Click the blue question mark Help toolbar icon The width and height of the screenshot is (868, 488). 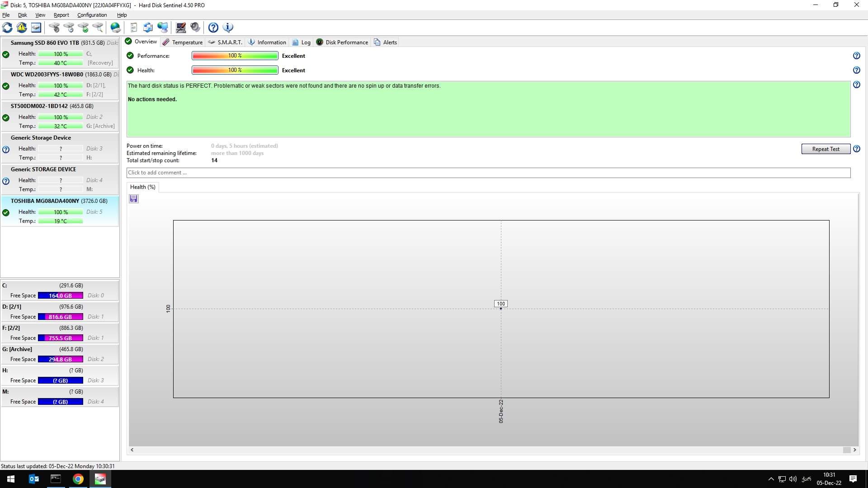click(x=213, y=28)
